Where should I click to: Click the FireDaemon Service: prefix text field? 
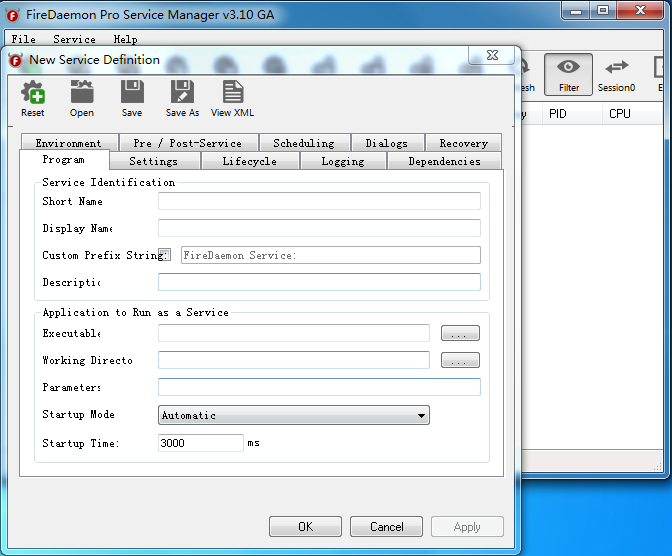click(x=330, y=255)
